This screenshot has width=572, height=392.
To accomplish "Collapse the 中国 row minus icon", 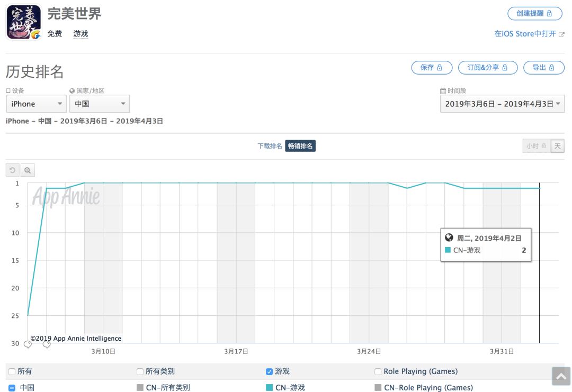I will (12, 388).
